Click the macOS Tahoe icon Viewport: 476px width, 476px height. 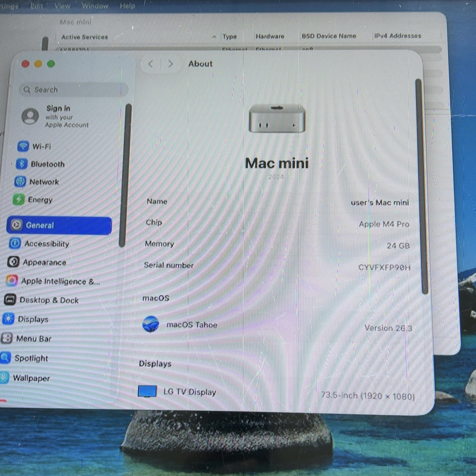(151, 324)
